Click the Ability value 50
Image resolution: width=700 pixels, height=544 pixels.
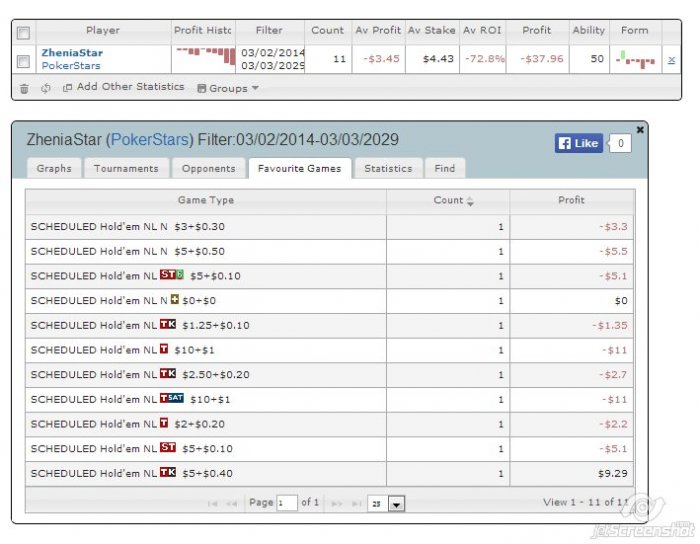click(597, 59)
